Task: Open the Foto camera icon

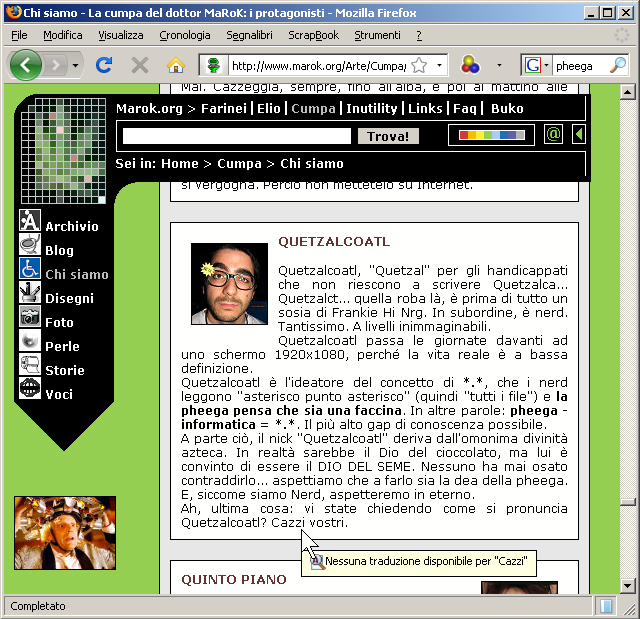Action: pos(30,318)
